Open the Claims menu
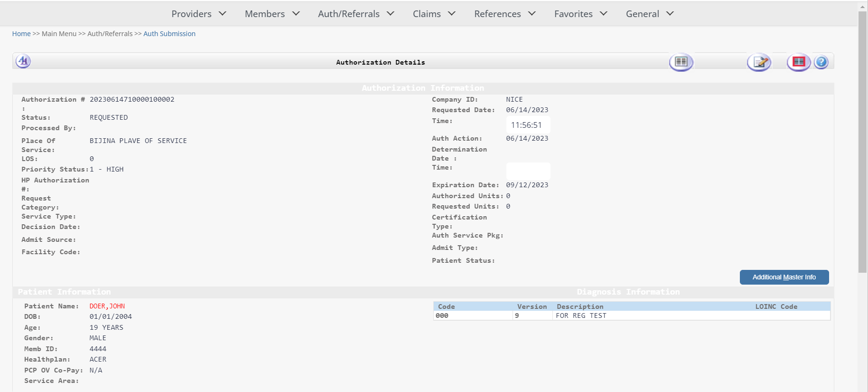 [434, 14]
